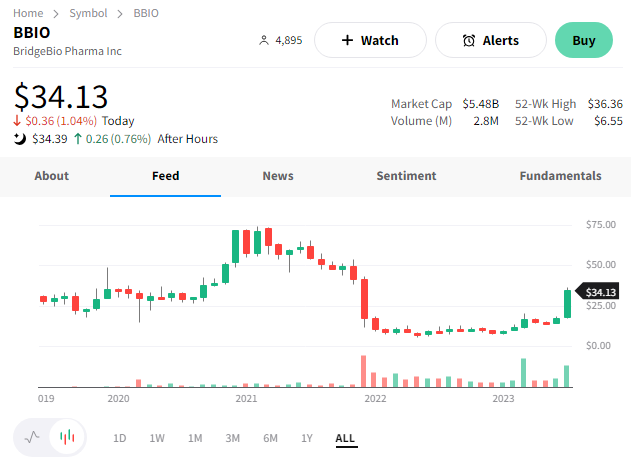Open the Sentiment tab
Viewport: 631px width, 462px height.
(x=406, y=176)
